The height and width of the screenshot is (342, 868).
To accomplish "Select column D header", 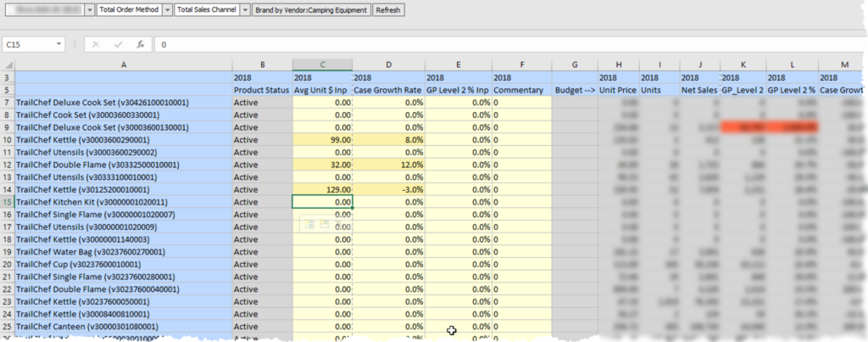I will pos(388,64).
